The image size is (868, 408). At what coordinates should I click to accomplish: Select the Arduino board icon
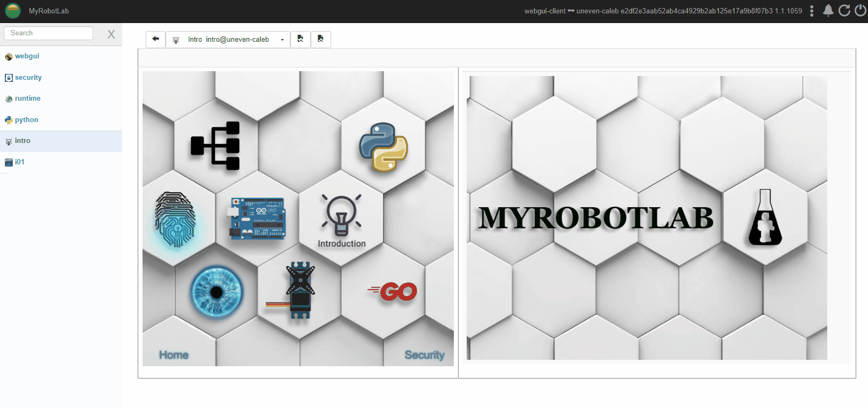[x=258, y=218]
